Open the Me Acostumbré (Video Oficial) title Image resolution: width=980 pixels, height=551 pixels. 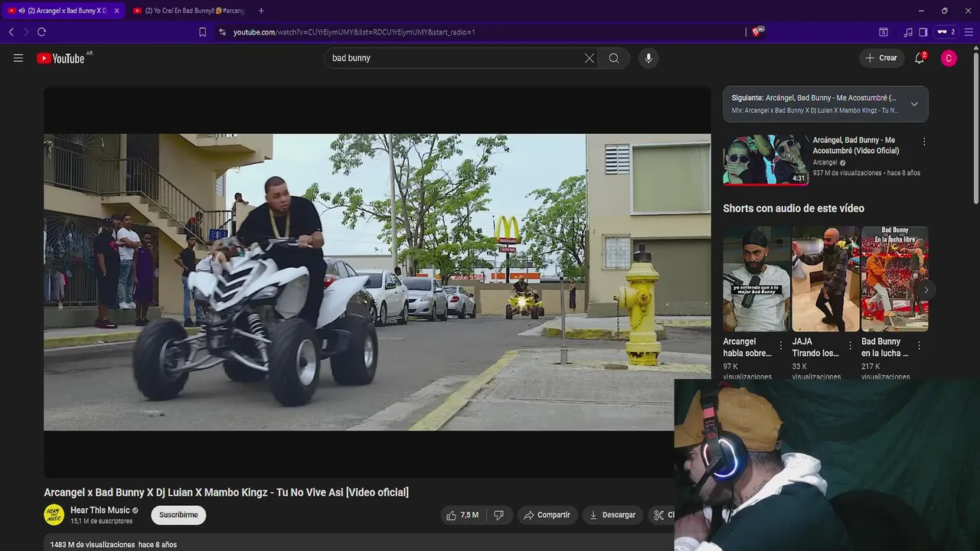(x=855, y=145)
